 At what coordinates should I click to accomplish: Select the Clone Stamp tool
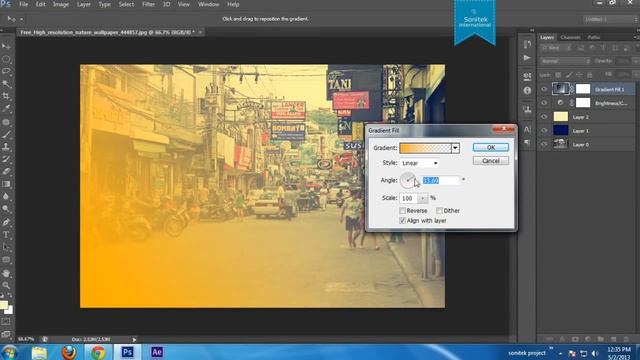coord(6,147)
